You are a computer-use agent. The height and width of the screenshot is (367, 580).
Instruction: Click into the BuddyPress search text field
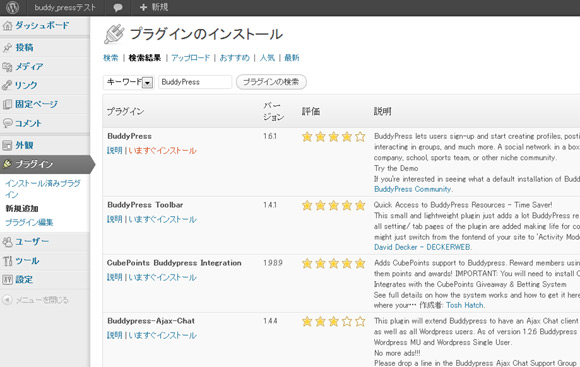195,82
